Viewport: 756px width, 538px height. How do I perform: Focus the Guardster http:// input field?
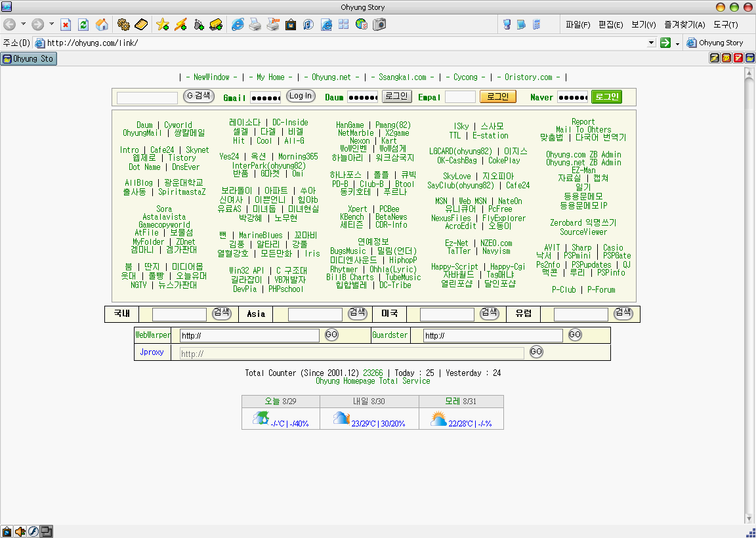point(493,335)
